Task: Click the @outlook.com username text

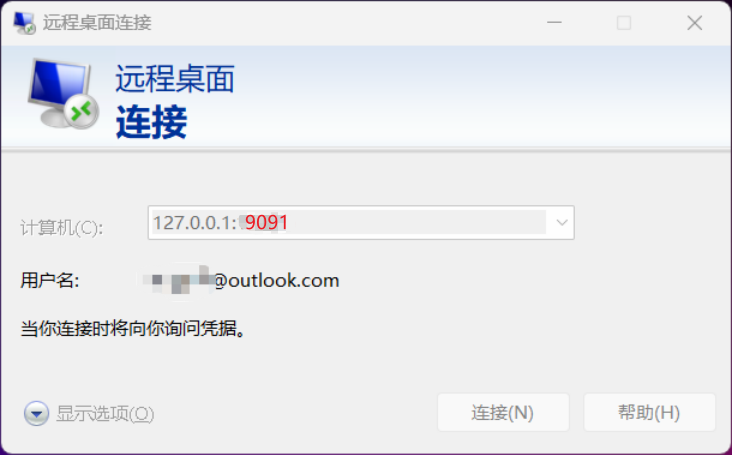Action: pyautogui.click(x=276, y=280)
